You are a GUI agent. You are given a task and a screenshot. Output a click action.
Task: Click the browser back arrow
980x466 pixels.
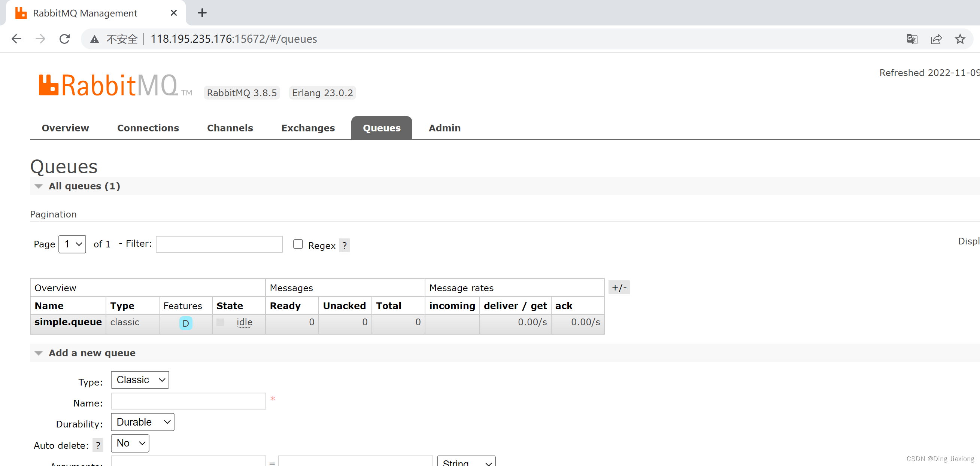[x=16, y=39]
